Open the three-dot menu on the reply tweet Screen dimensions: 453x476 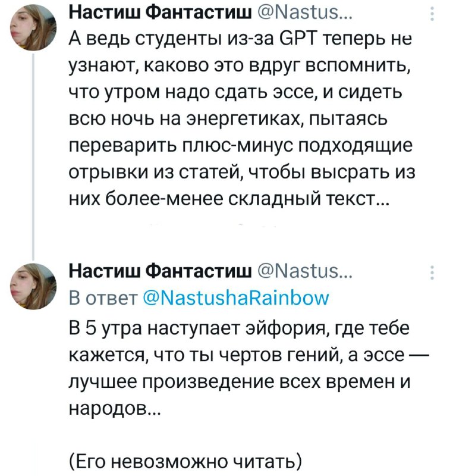click(432, 272)
